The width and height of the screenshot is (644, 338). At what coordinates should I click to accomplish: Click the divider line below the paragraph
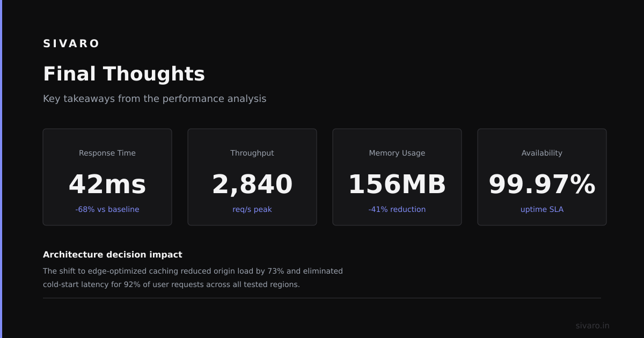point(322,298)
